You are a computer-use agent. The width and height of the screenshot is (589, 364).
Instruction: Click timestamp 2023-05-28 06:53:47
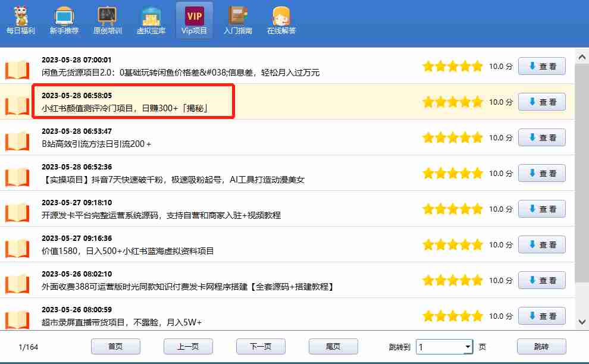77,131
